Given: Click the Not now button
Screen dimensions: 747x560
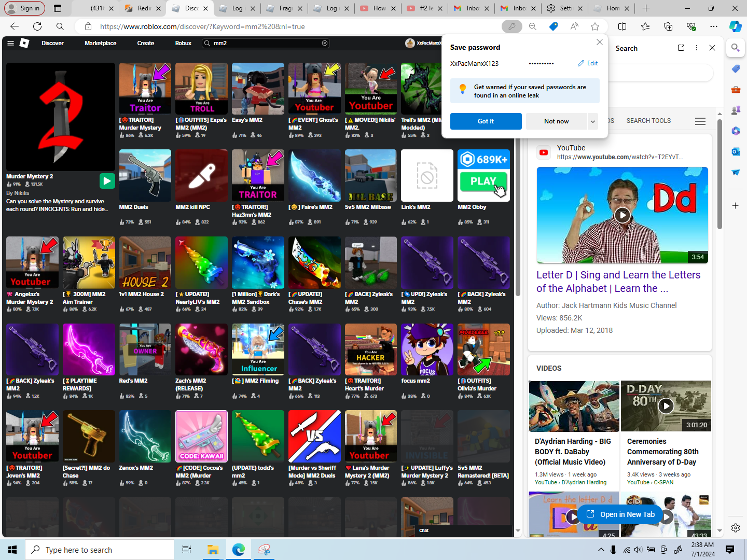Looking at the screenshot, I should [x=557, y=121].
